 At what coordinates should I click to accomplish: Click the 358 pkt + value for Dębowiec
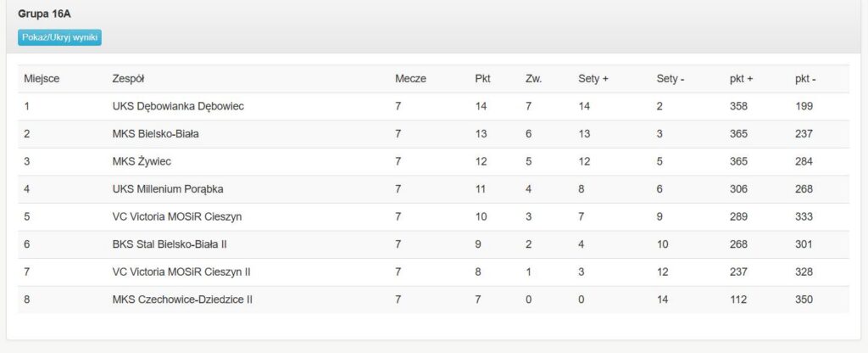point(738,106)
